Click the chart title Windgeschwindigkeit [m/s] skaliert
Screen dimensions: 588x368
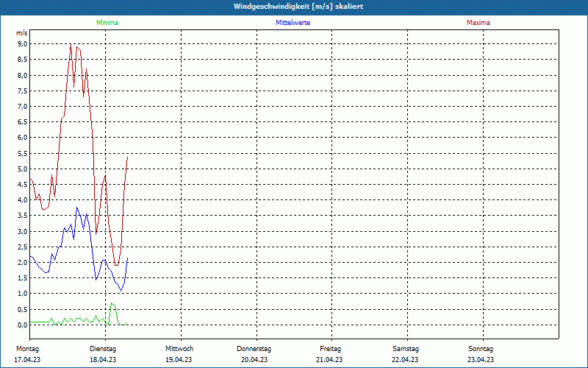pos(298,7)
